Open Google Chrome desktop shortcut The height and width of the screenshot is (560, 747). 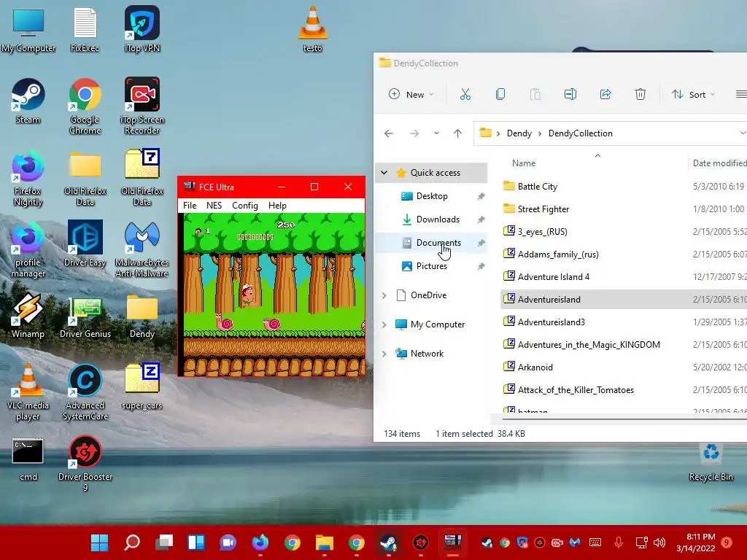point(85,106)
